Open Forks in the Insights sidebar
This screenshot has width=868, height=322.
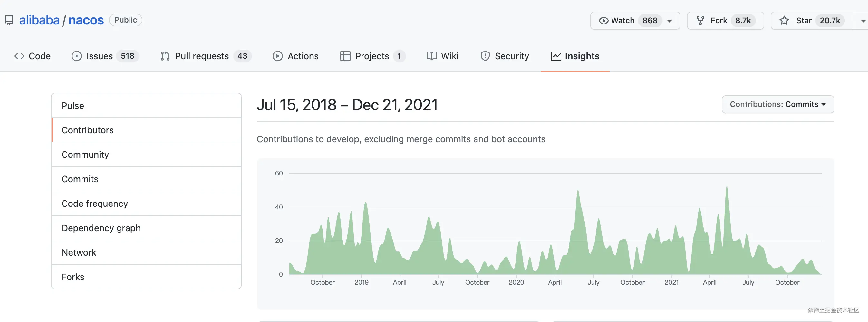pyautogui.click(x=146, y=277)
